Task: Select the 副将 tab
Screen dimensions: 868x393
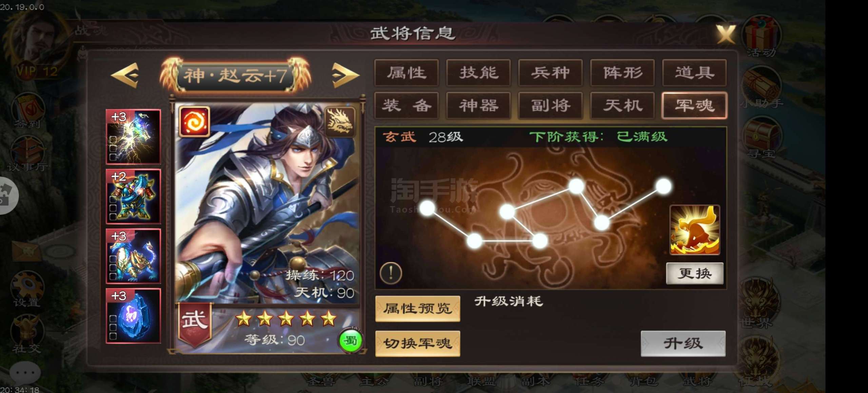Action: pos(550,105)
